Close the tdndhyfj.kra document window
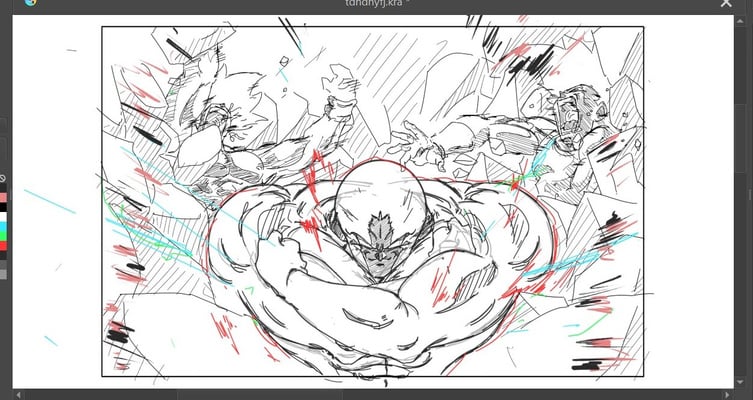The width and height of the screenshot is (753, 400). click(726, 3)
